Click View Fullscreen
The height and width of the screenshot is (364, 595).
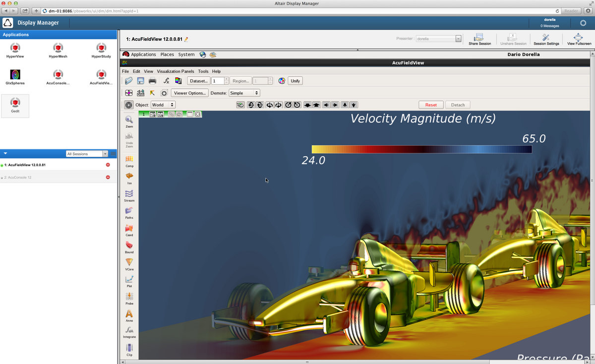[x=579, y=39]
